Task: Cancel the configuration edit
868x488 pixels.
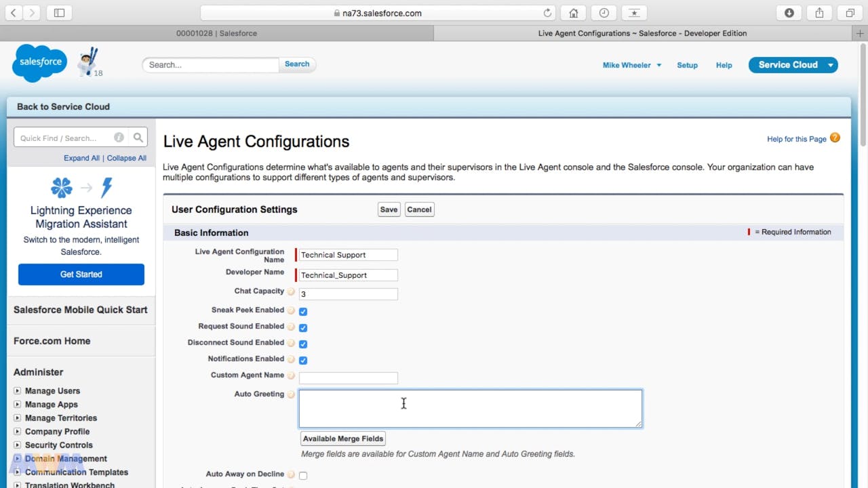Action: (x=419, y=209)
